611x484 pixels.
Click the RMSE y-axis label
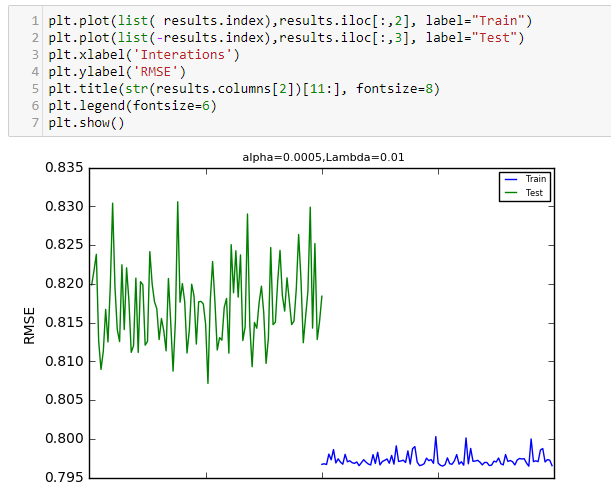pos(29,326)
